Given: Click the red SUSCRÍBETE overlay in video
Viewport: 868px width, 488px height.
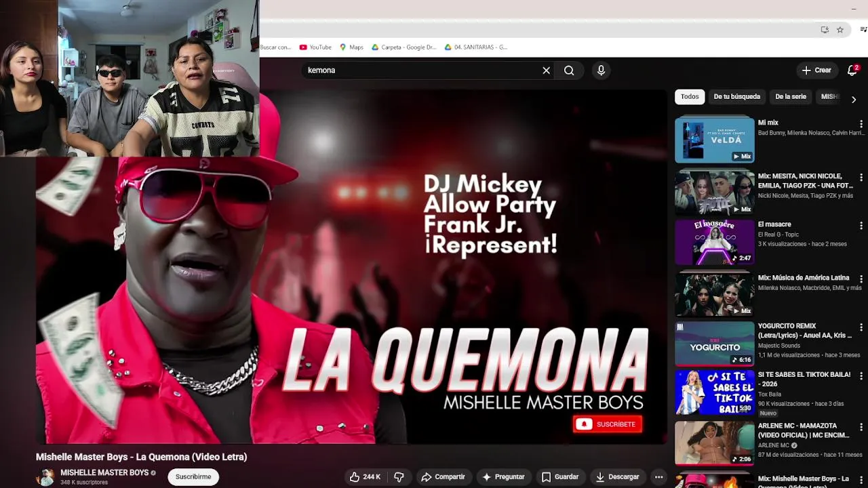Looking at the screenshot, I should coord(608,424).
